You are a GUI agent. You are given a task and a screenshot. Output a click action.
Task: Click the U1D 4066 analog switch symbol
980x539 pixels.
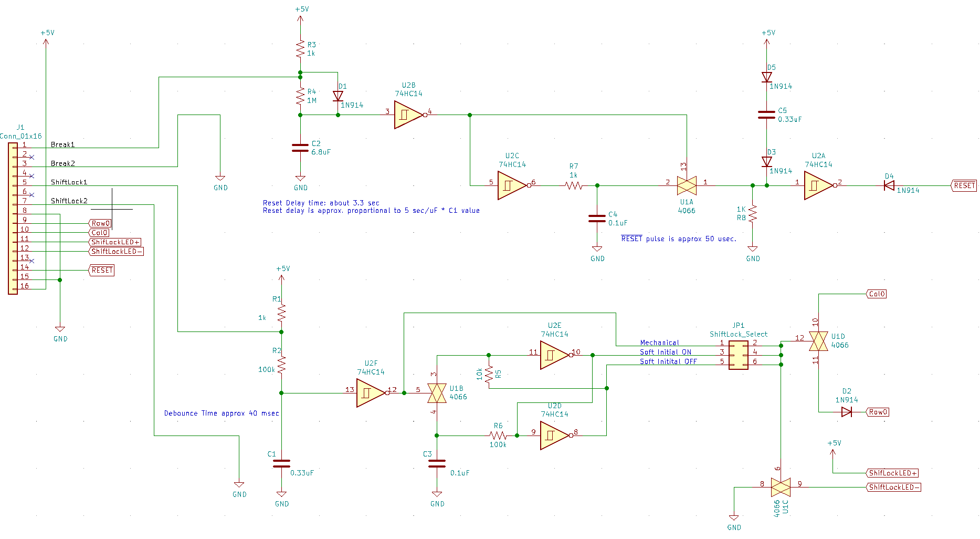(x=818, y=341)
